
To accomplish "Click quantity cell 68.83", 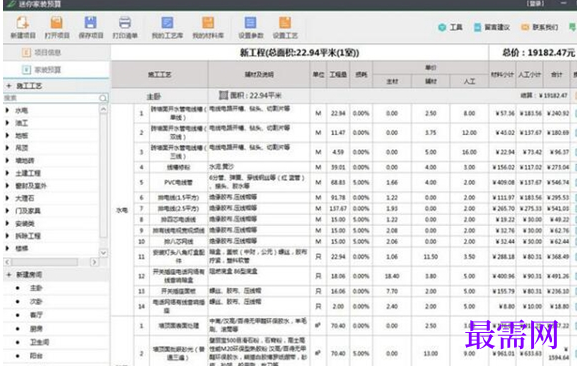I will [x=338, y=182].
